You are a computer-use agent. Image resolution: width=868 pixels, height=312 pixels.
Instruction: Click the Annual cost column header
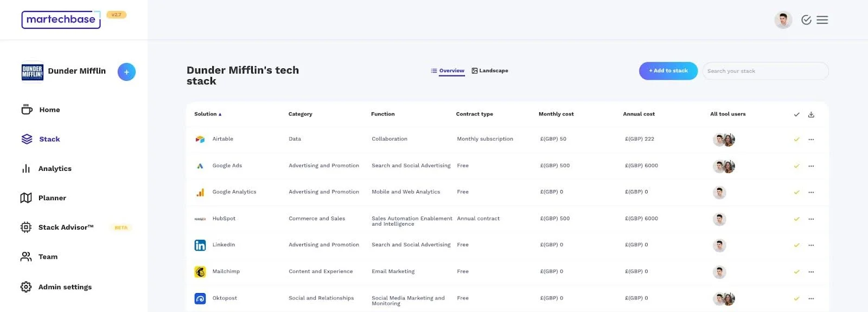point(639,114)
